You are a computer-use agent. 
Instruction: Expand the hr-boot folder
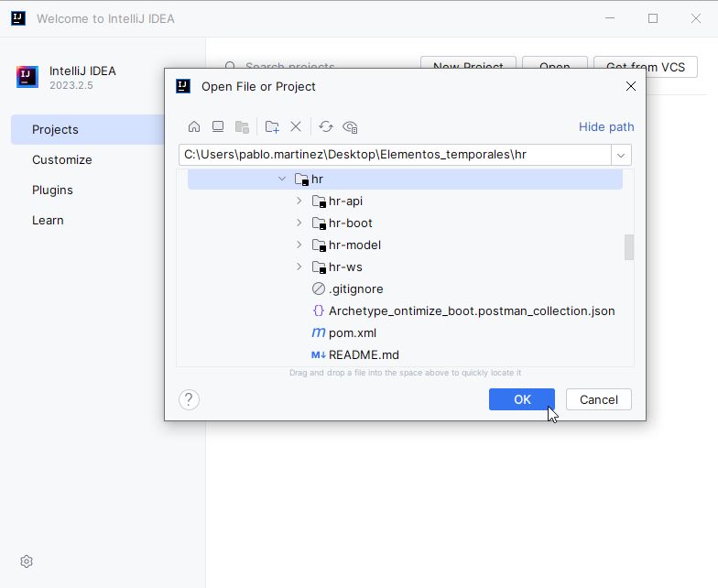click(299, 223)
